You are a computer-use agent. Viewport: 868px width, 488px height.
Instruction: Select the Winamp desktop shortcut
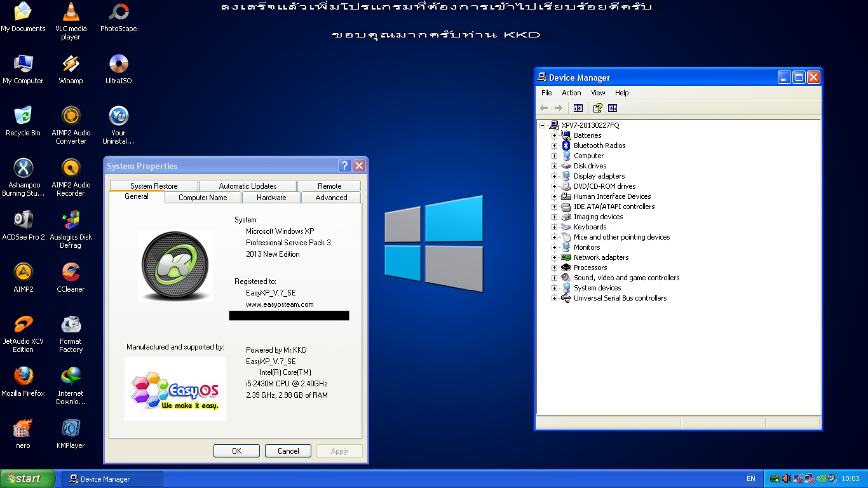tap(71, 69)
